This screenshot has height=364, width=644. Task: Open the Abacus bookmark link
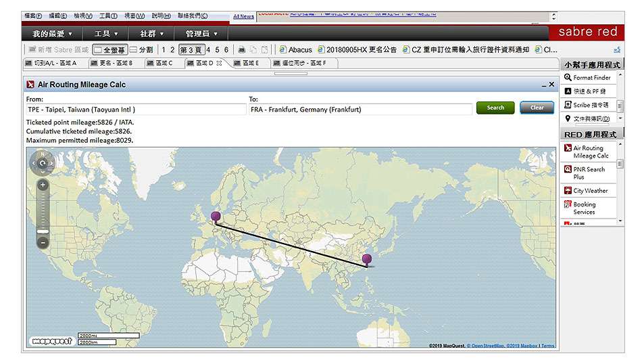(x=296, y=50)
